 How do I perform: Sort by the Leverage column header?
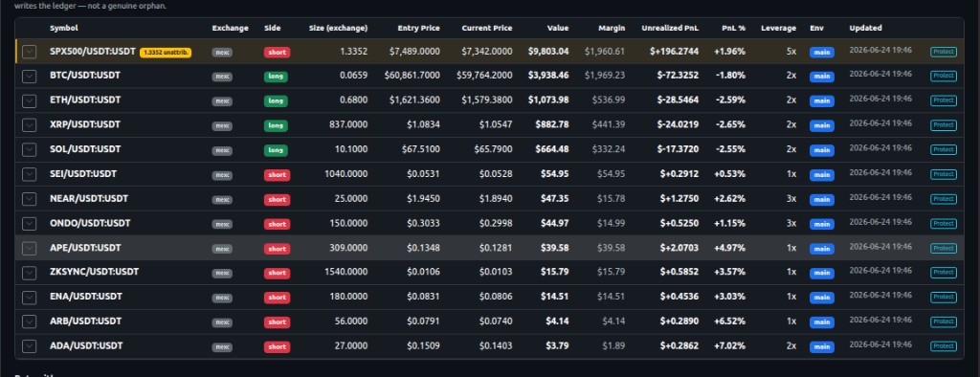[779, 28]
